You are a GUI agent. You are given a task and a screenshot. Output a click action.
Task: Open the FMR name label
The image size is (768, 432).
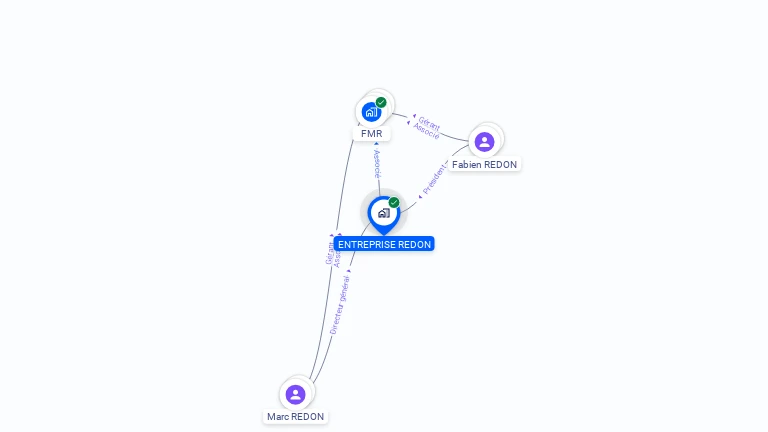[x=372, y=134]
